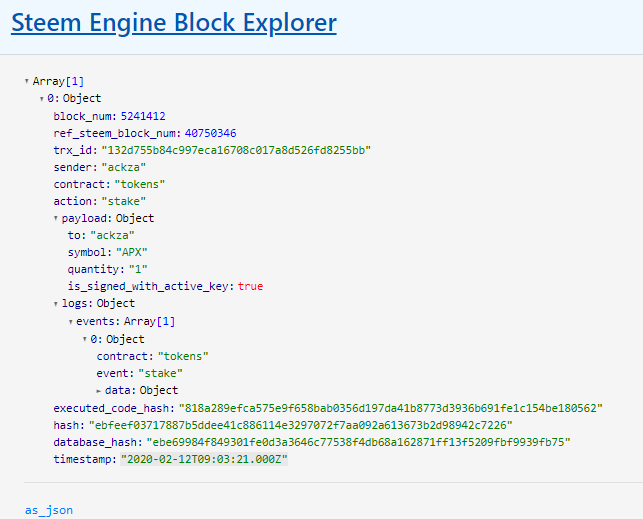
Task: Click the symbol key label
Action: tap(89, 252)
